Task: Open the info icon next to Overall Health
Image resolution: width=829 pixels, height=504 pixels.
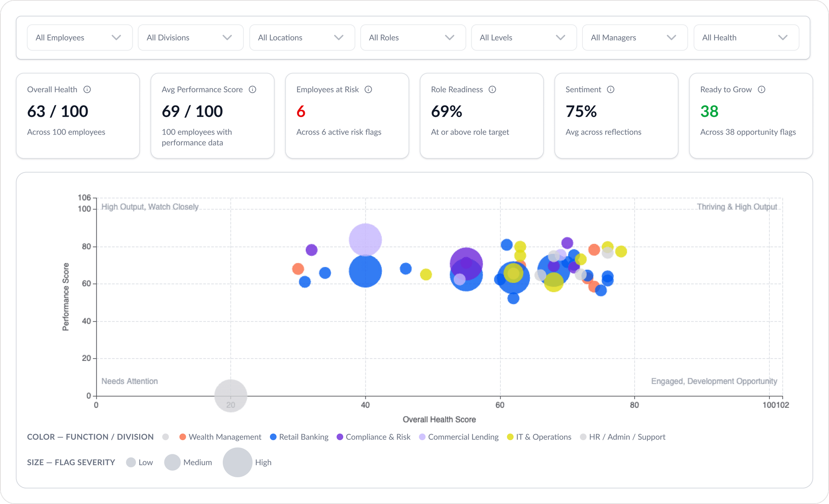Action: pos(87,89)
